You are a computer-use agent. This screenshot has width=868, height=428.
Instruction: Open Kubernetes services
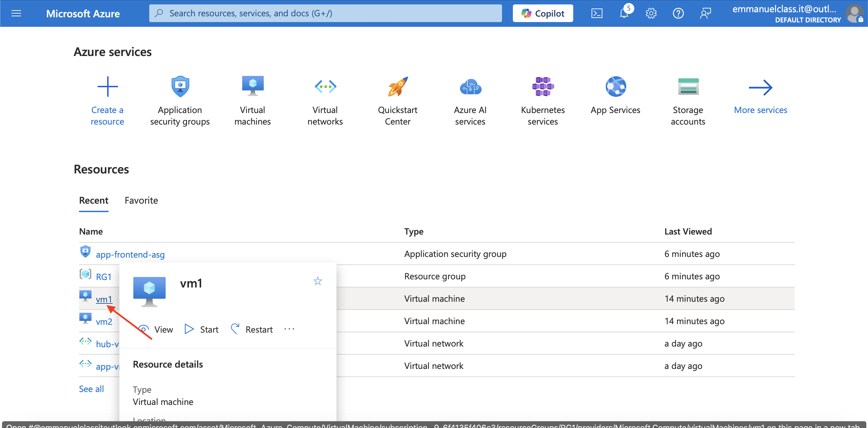click(x=543, y=101)
